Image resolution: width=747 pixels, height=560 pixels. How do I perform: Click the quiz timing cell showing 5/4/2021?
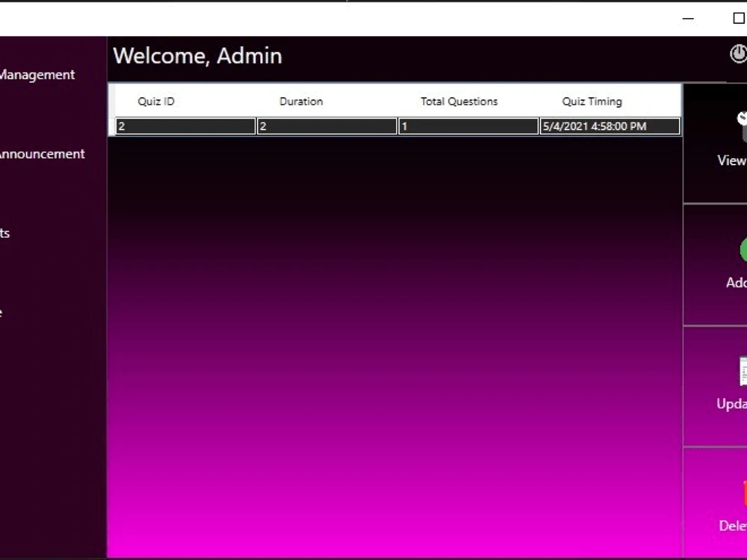[x=609, y=126]
